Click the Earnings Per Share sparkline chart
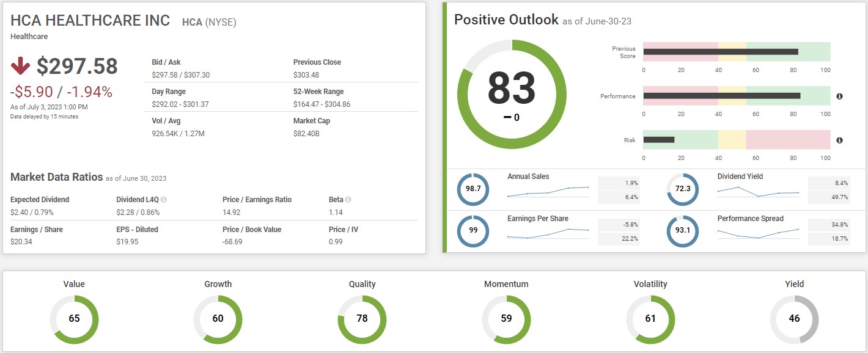 pos(548,233)
